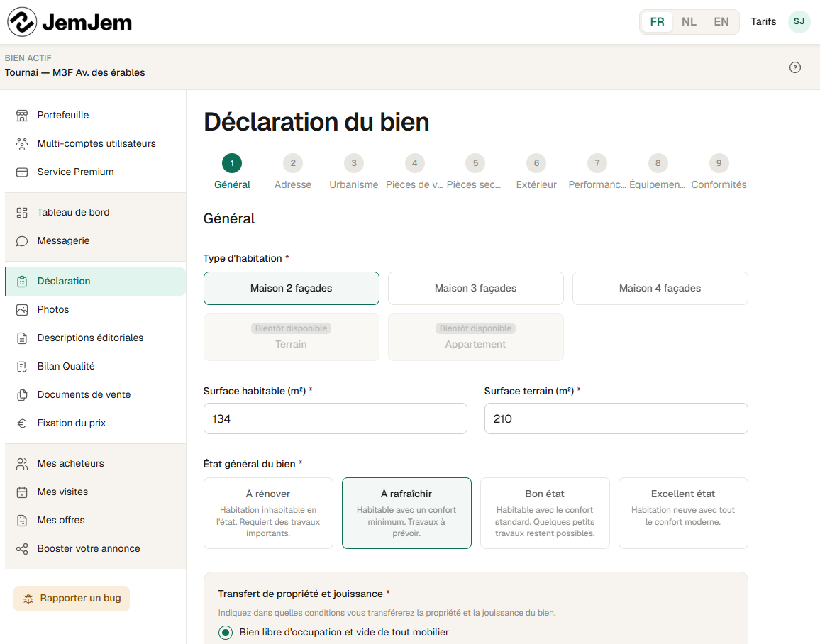Image resolution: width=820 pixels, height=644 pixels.
Task: Open Mes visites in the sidebar
Action: [x=95, y=492]
